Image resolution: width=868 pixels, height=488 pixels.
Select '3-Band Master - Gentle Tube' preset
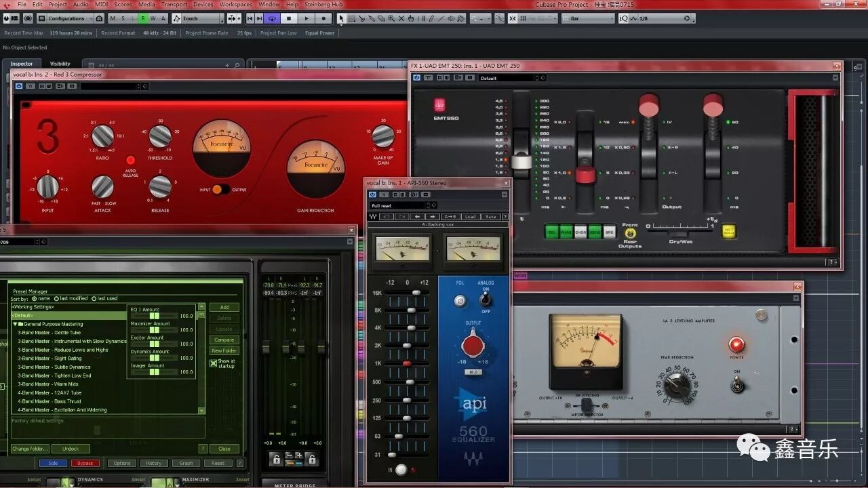tap(50, 333)
